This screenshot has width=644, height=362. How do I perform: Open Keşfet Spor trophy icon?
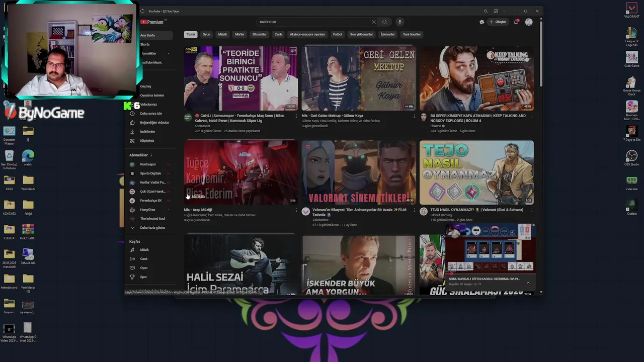[x=132, y=277]
